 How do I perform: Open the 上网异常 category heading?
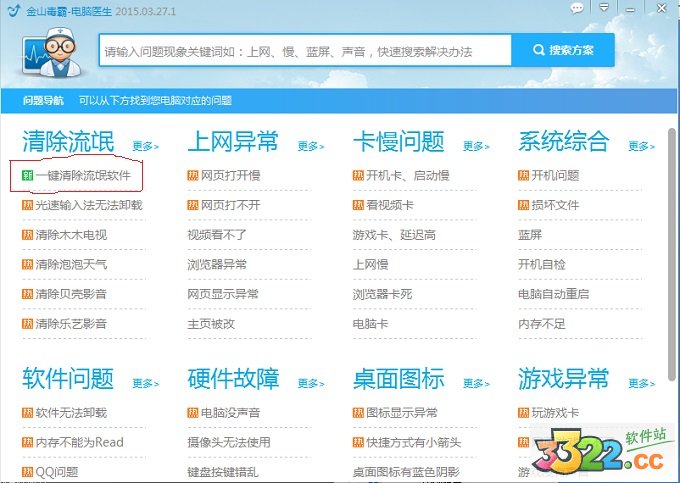click(233, 141)
